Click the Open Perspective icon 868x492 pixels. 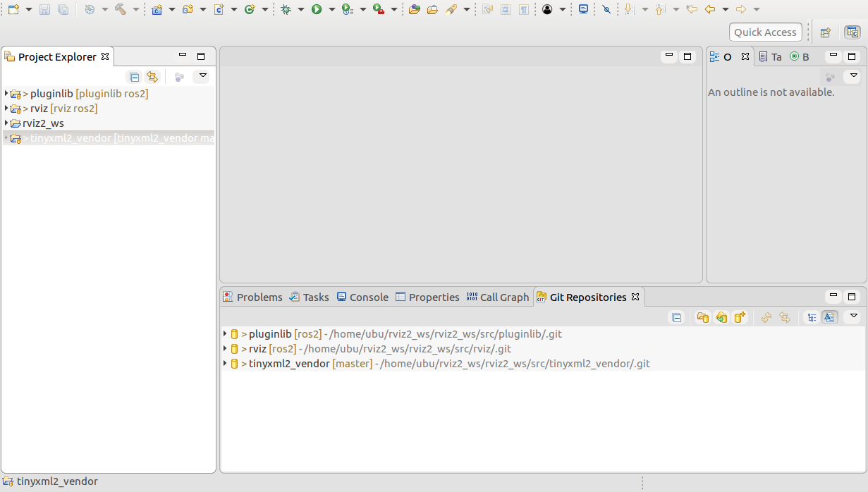(x=825, y=32)
